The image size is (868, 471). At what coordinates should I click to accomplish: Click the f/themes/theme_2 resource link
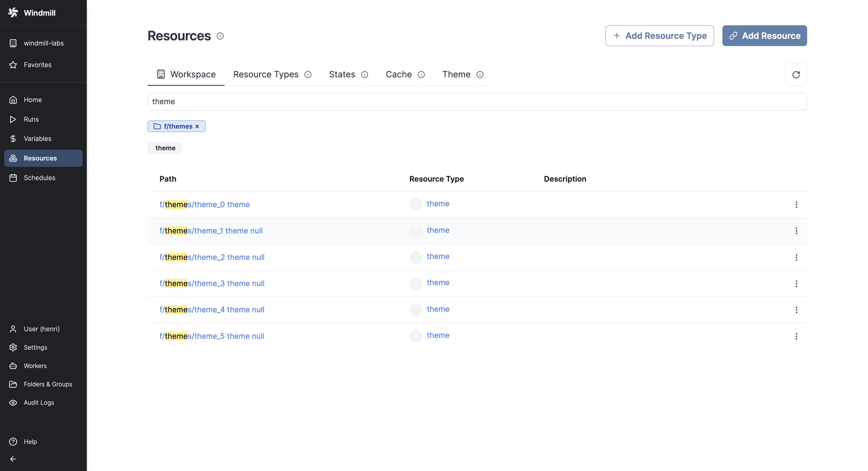click(x=212, y=257)
